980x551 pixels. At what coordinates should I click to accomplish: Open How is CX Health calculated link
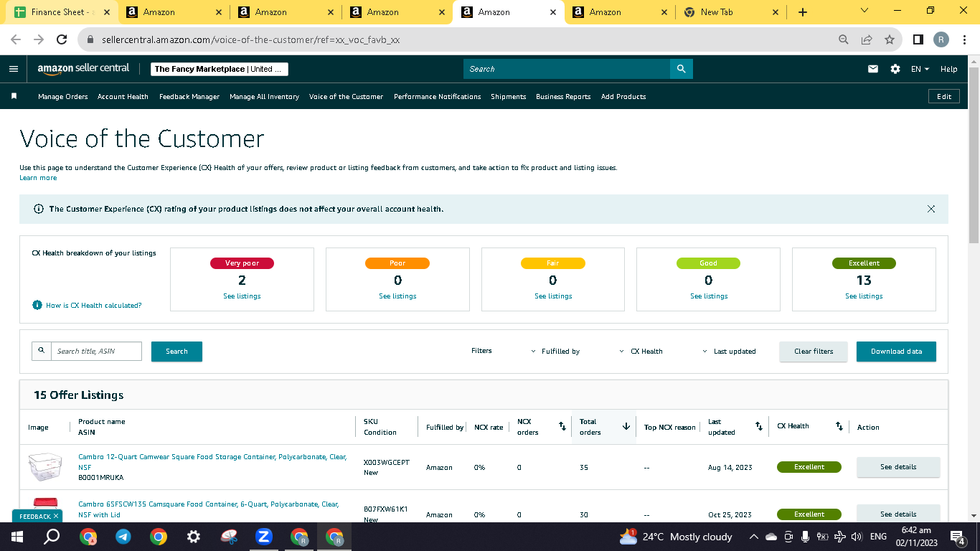94,305
